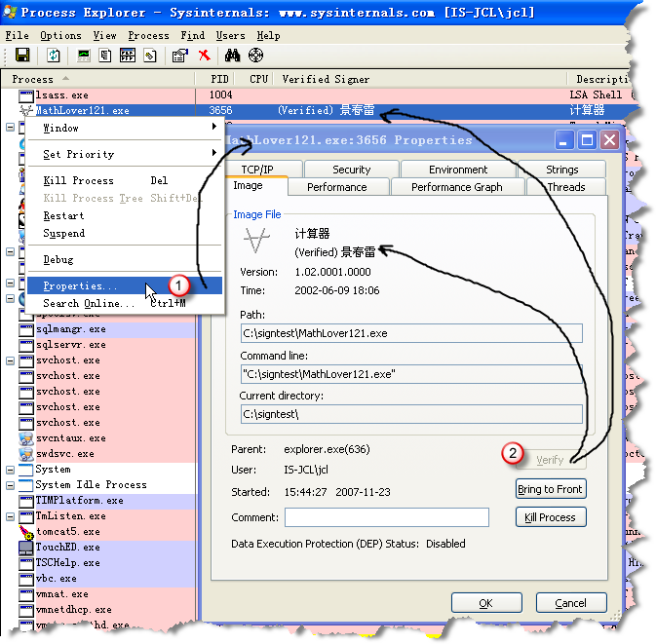The height and width of the screenshot is (644, 656).
Task: Click the red Kill Process toolbar icon
Action: point(204,56)
